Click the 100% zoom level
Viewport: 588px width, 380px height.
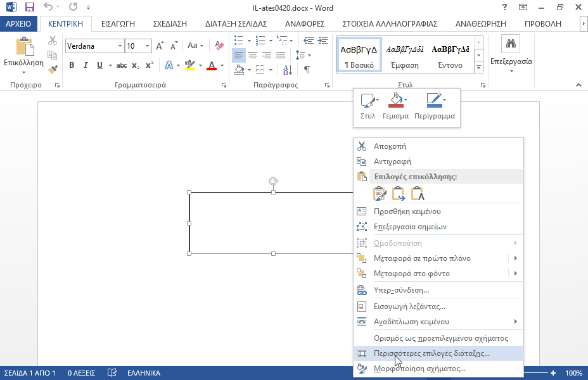574,373
